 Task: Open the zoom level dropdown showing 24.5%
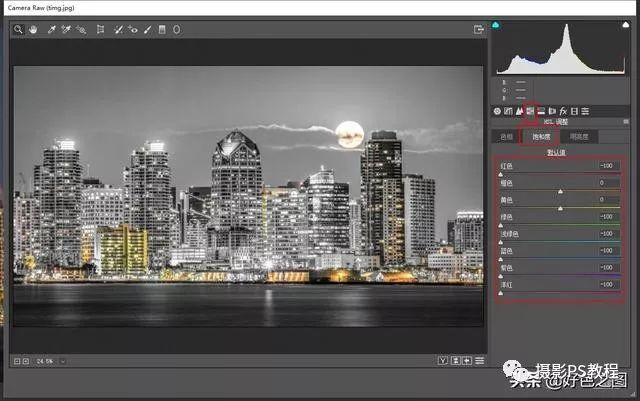(62, 360)
